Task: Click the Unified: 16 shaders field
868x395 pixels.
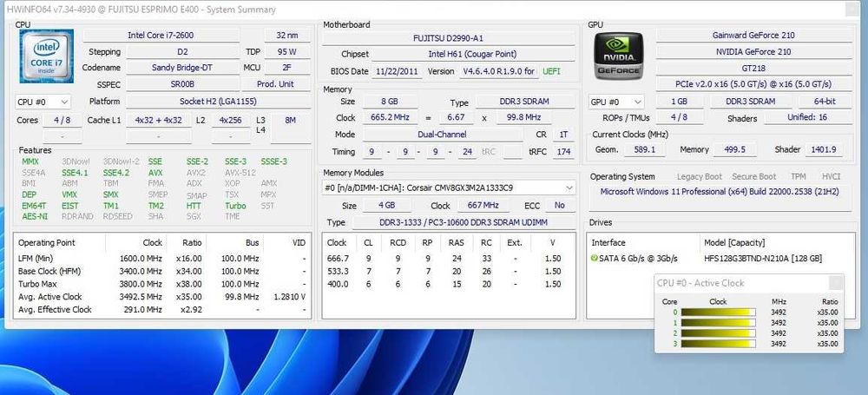Action: [807, 117]
